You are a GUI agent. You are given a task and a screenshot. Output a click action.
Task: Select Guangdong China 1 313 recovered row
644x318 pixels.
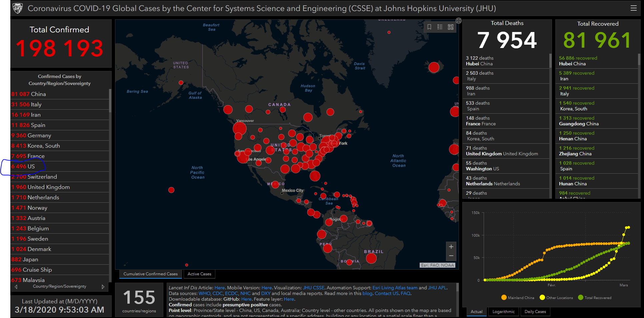click(597, 121)
